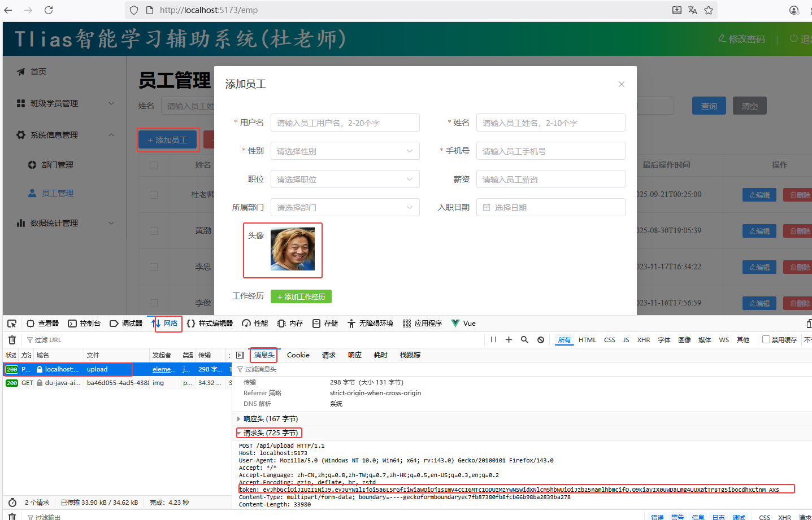Clear network requests with trash icon

[x=12, y=340]
